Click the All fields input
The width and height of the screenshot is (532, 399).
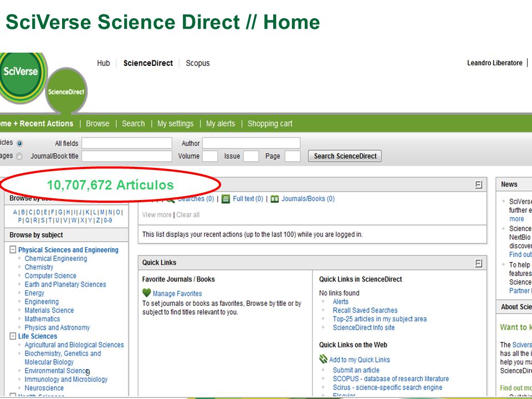(x=127, y=143)
